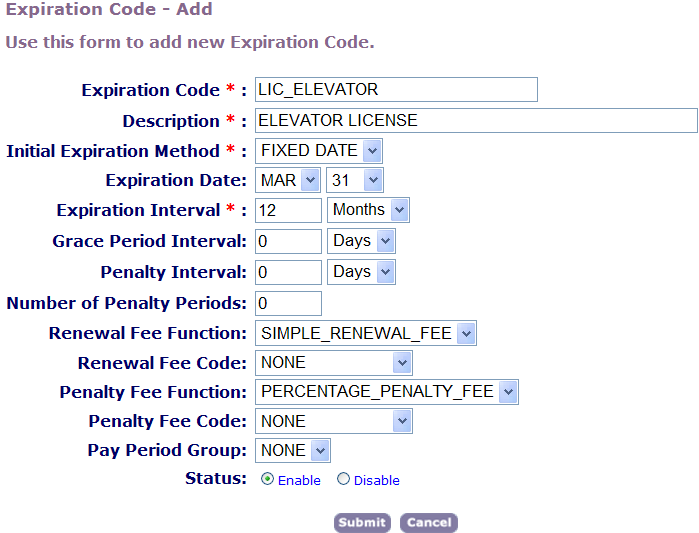Open the expiration month MAR dropdown
Screen dimensions: 699x533
click(x=288, y=180)
